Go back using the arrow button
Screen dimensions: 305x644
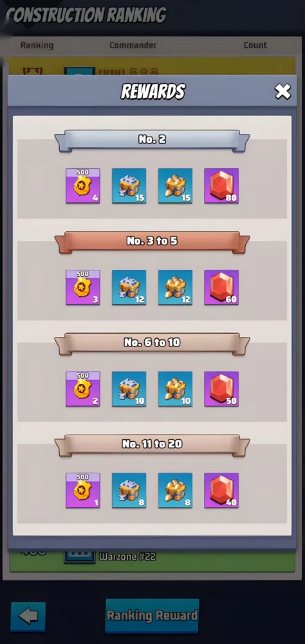pos(28,616)
